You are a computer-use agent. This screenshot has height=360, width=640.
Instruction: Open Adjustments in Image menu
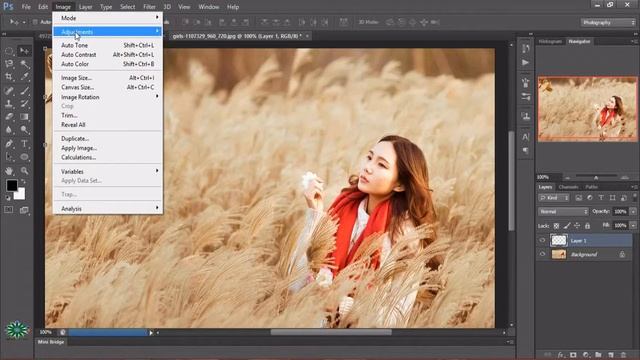point(108,32)
